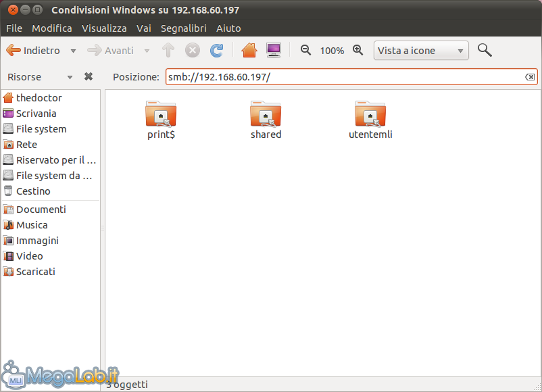
Task: Open Scaricati bookmark
Action: (51, 272)
